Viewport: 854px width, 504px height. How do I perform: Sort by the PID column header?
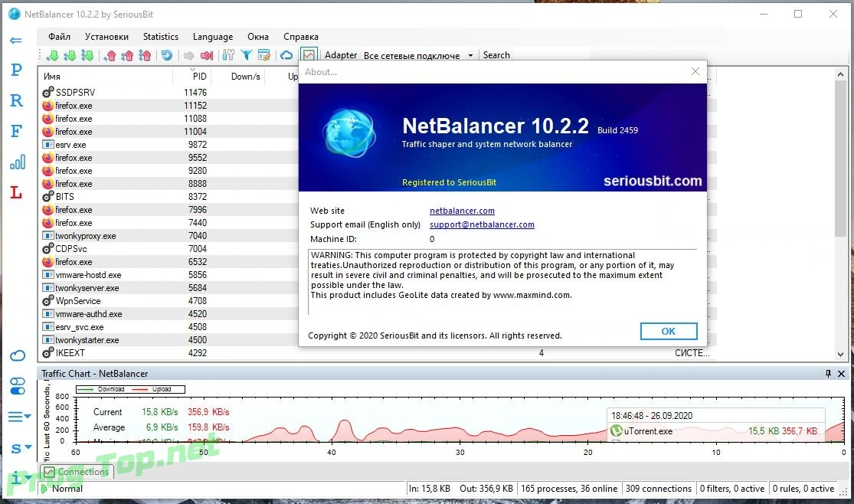point(192,77)
